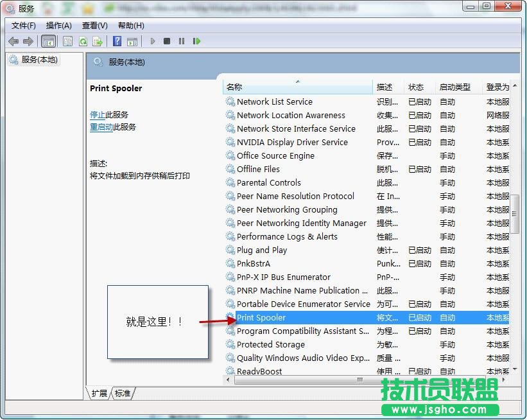
Task: Open Help using the question mark icon
Action: 118,41
